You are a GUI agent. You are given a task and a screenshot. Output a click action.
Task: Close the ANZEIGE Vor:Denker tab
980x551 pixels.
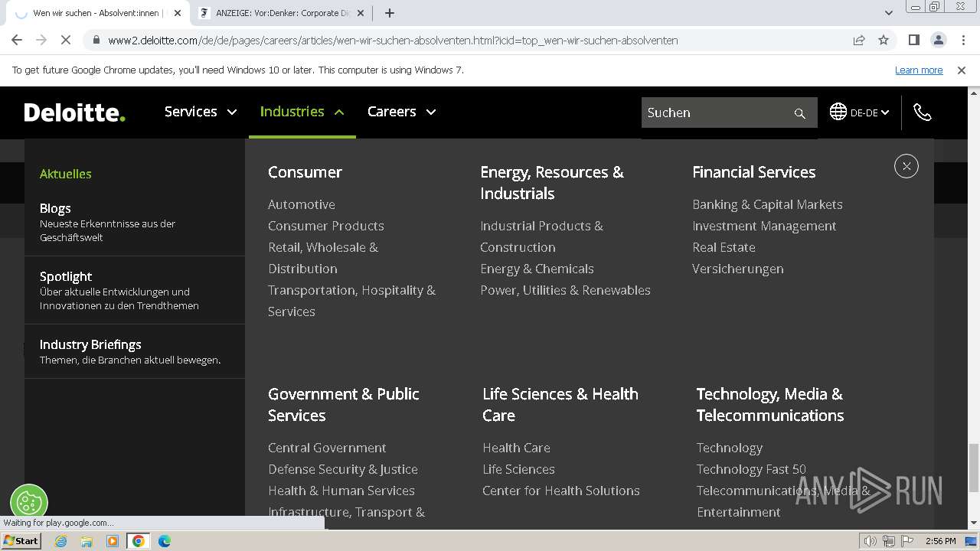pyautogui.click(x=361, y=13)
